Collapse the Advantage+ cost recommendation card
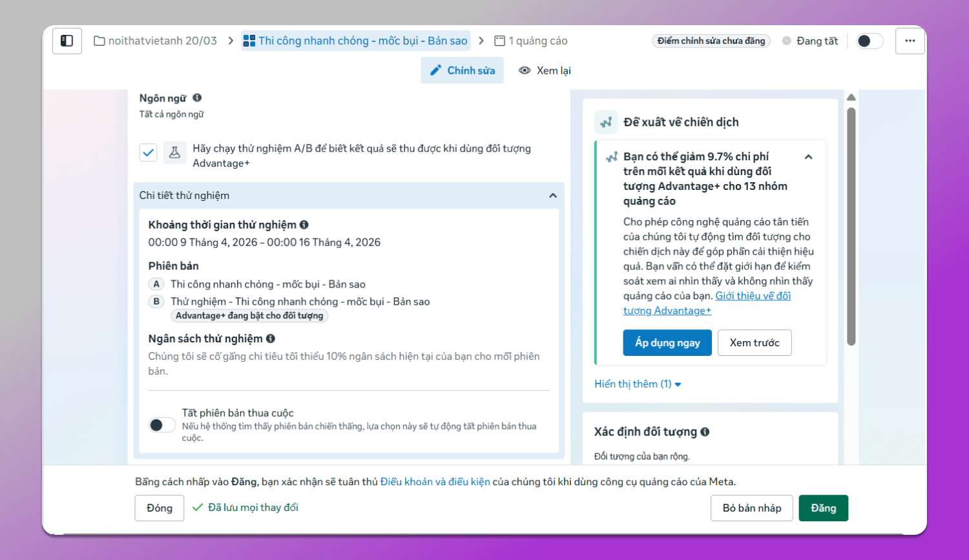This screenshot has height=560, width=969. tap(808, 157)
